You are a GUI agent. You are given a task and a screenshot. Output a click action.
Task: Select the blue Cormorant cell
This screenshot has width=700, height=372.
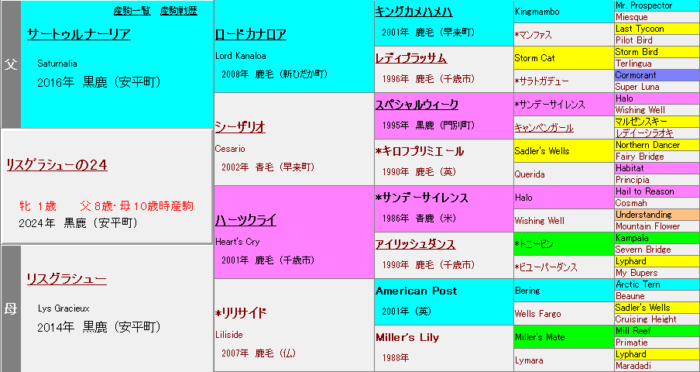pos(657,75)
